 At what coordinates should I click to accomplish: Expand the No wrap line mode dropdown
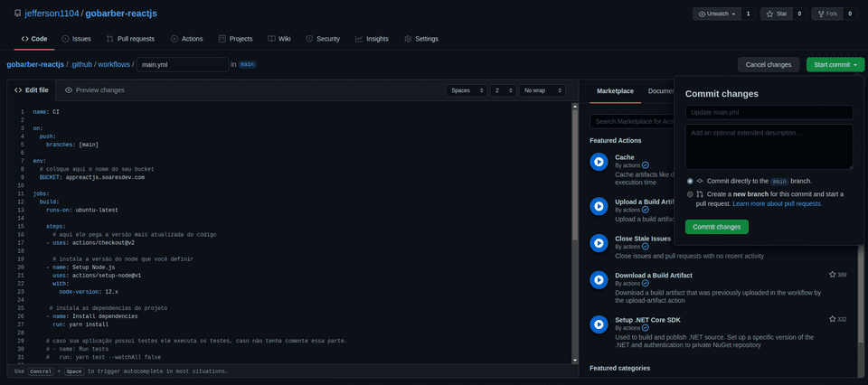pos(542,90)
